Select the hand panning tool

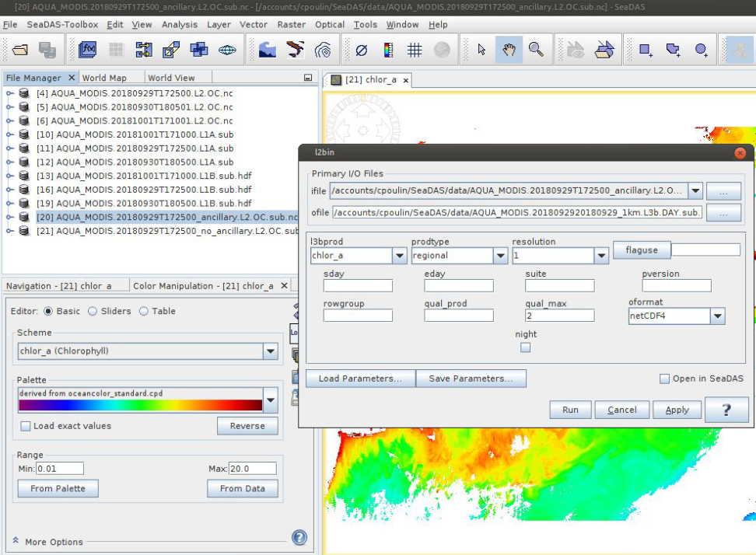pyautogui.click(x=509, y=50)
